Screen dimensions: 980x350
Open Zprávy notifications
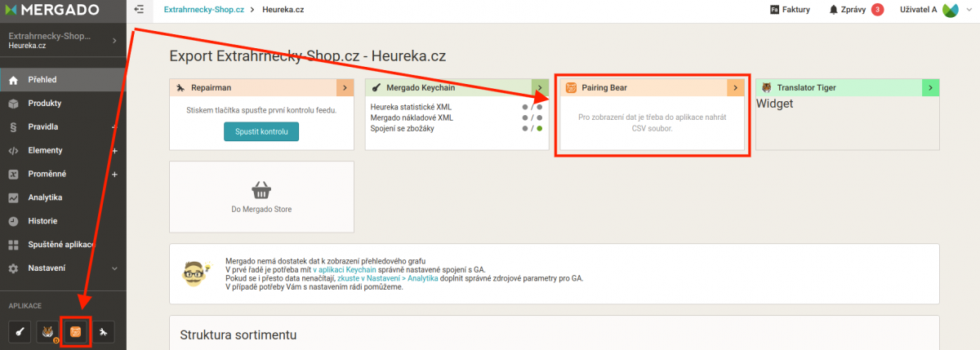[x=855, y=10]
